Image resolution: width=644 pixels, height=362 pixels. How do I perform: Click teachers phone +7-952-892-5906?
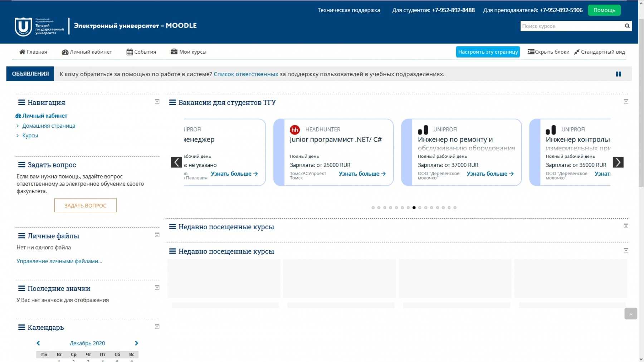point(561,10)
